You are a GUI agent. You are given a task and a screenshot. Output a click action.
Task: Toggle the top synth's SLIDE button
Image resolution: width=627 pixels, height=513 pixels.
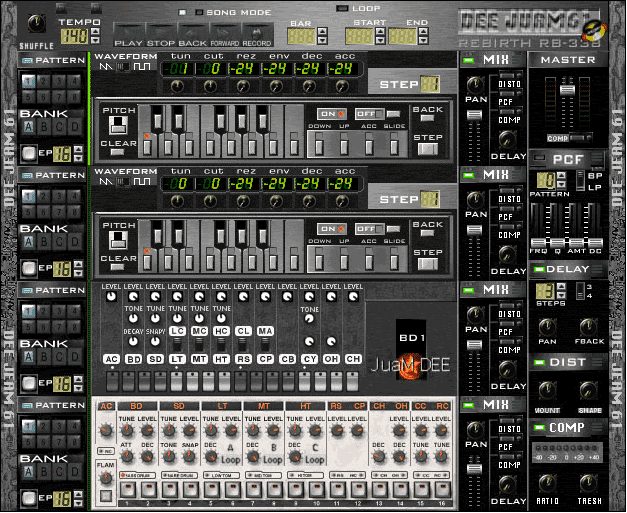(394, 147)
